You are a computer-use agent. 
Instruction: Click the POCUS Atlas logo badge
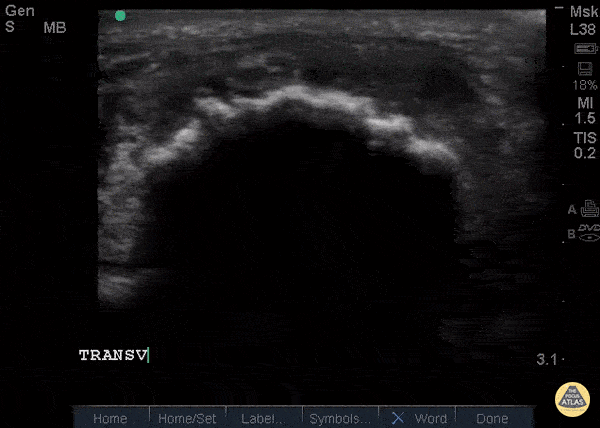pyautogui.click(x=572, y=399)
